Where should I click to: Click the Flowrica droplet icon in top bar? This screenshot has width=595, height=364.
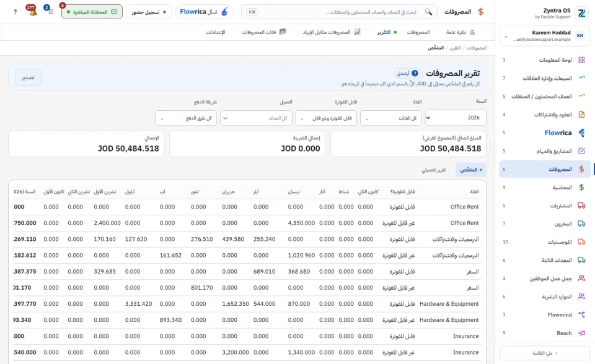(x=224, y=12)
